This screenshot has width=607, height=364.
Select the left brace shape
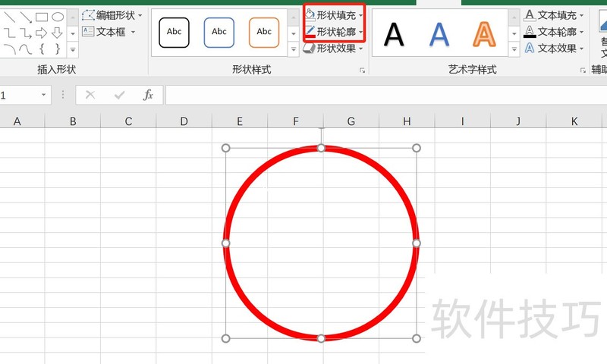click(x=42, y=49)
